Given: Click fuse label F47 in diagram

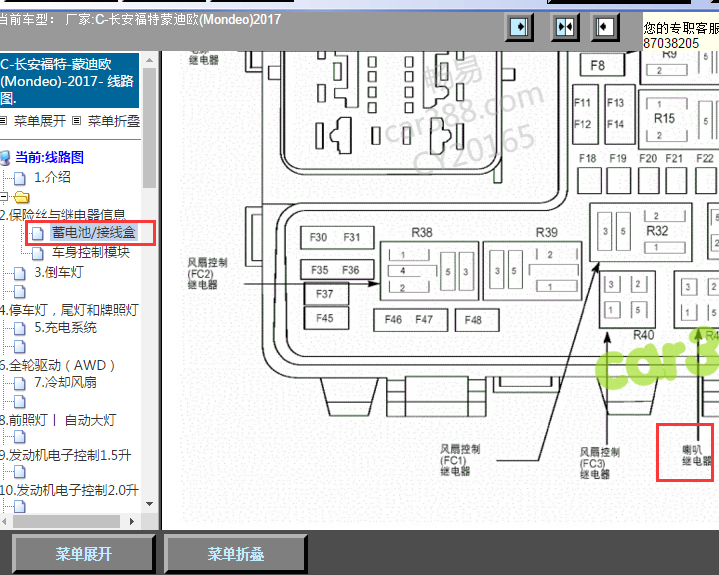Looking at the screenshot, I should tap(424, 320).
